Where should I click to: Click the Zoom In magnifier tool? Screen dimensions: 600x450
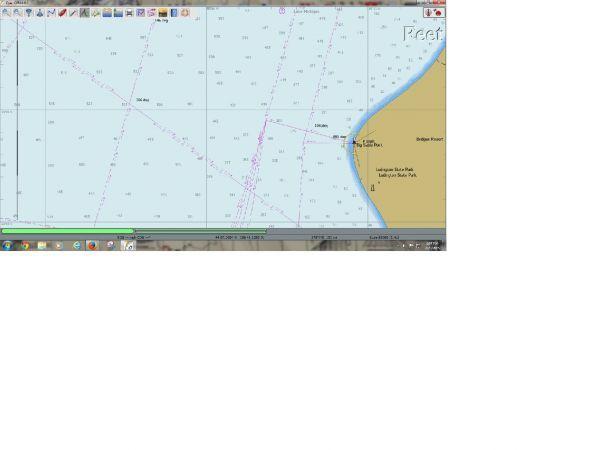6,13
